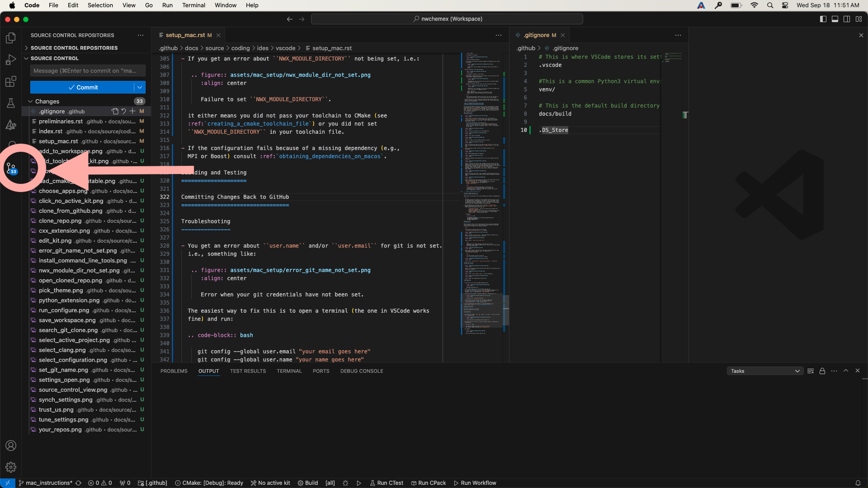
Task: Go forward using the title bar arrow
Action: click(302, 19)
